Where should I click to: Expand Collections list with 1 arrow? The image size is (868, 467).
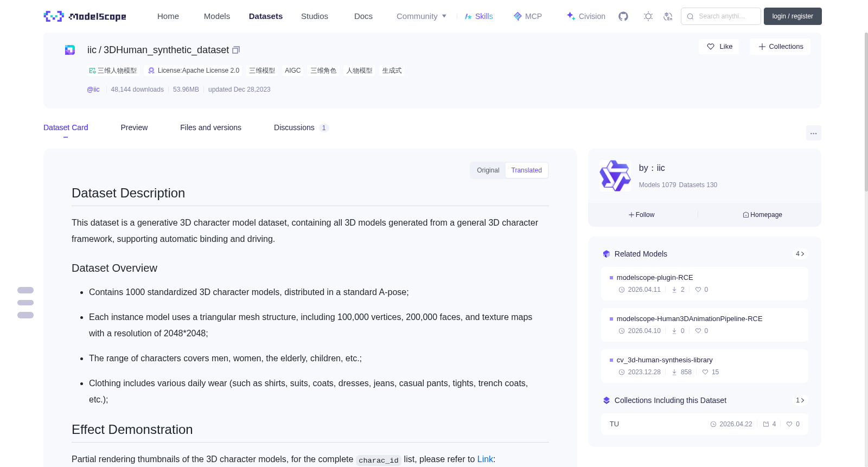800,400
